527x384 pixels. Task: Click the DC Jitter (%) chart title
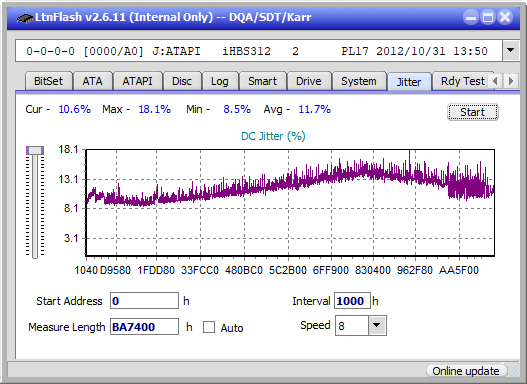pyautogui.click(x=273, y=136)
